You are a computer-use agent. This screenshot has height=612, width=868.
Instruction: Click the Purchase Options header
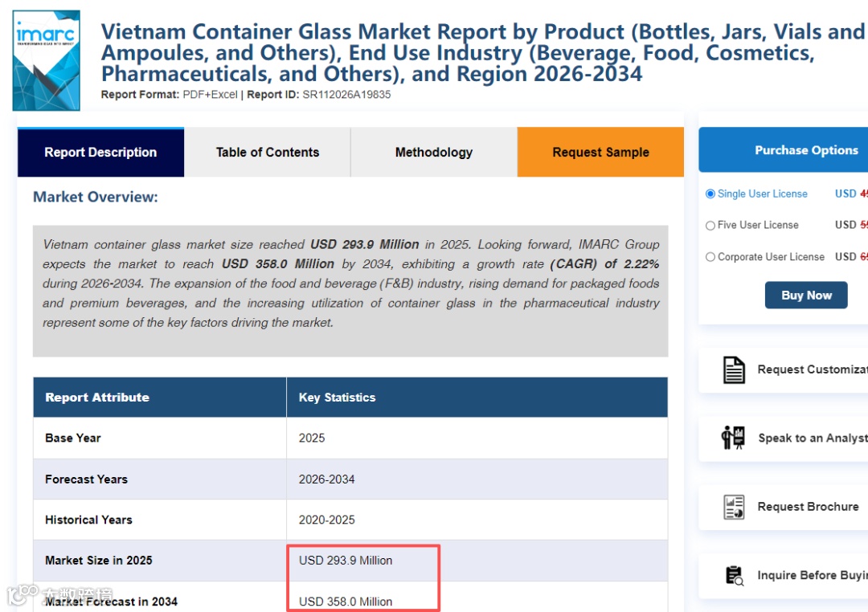tap(806, 150)
